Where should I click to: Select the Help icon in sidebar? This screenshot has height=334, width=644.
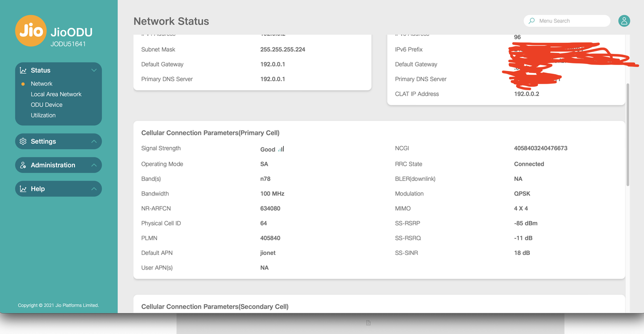click(23, 188)
